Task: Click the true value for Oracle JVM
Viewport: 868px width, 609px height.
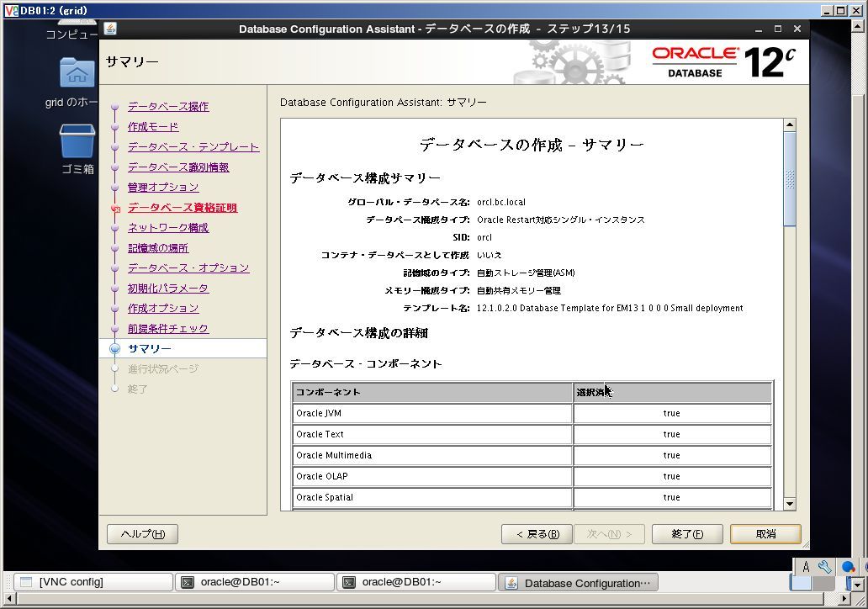Action: click(671, 413)
